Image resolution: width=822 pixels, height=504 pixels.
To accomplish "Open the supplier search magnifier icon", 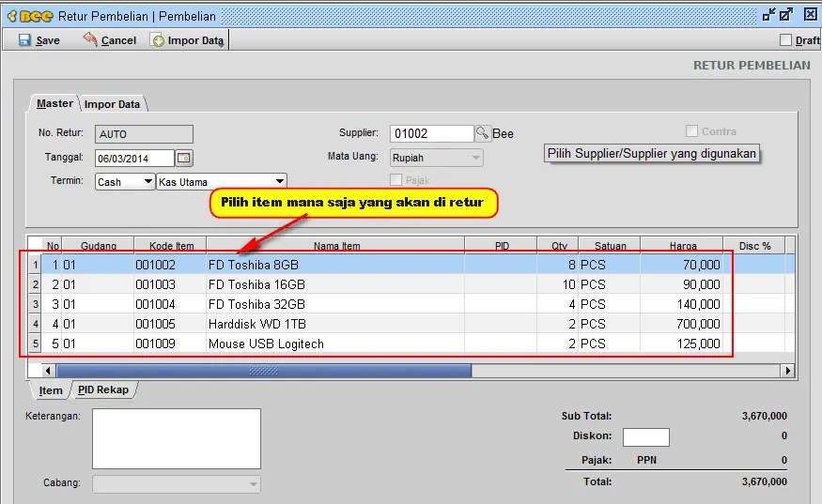I will (482, 133).
